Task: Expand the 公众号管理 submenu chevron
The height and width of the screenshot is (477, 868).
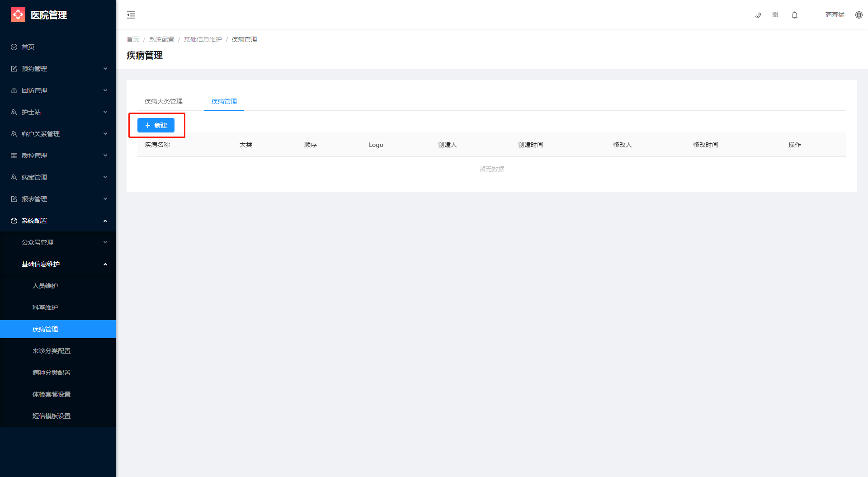Action: click(105, 242)
